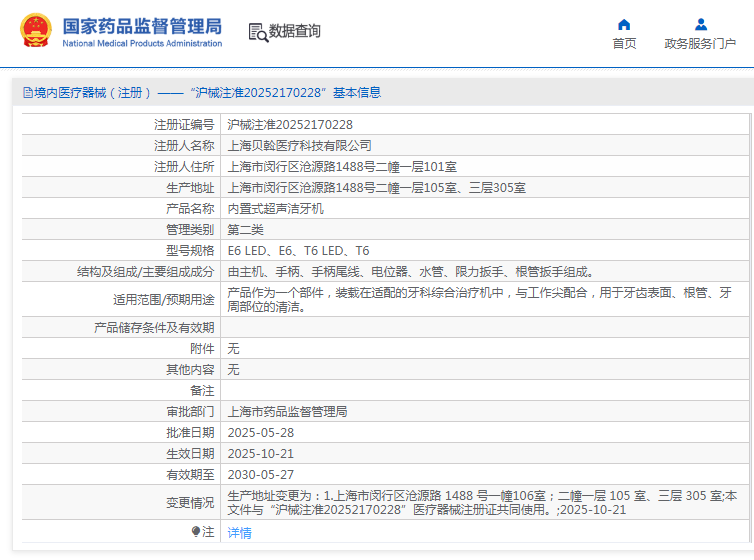This screenshot has height=560, width=754.
Task: Click registration number value 沪械注准20252170228
Action: coord(290,125)
